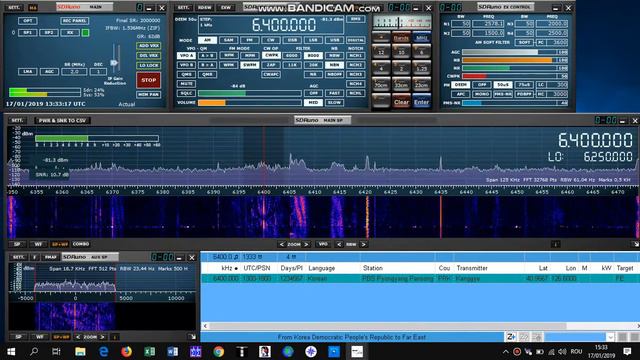Screen dimensions: 640x360
Task: Switch Main SP to WF view
Action: pos(38,244)
